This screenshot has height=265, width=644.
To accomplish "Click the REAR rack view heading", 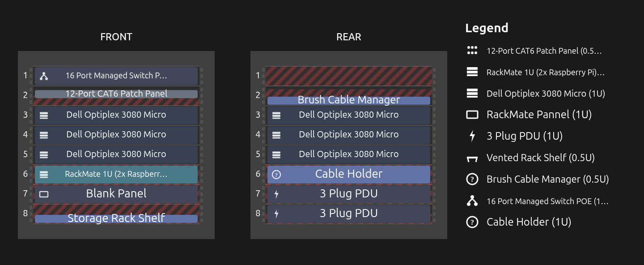I will coord(349,37).
